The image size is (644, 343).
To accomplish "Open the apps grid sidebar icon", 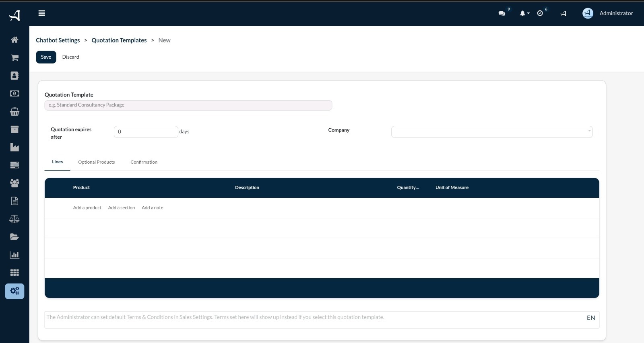I will [x=14, y=273].
